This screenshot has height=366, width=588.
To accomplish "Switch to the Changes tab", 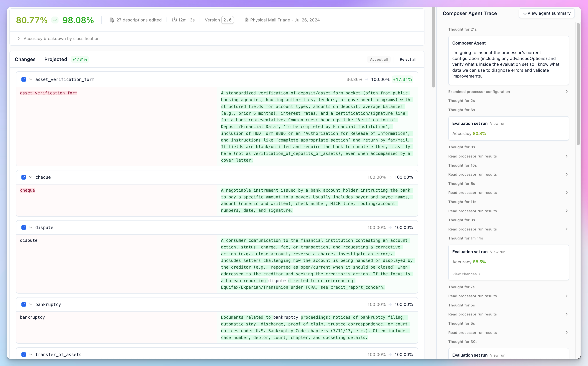I will (x=25, y=59).
